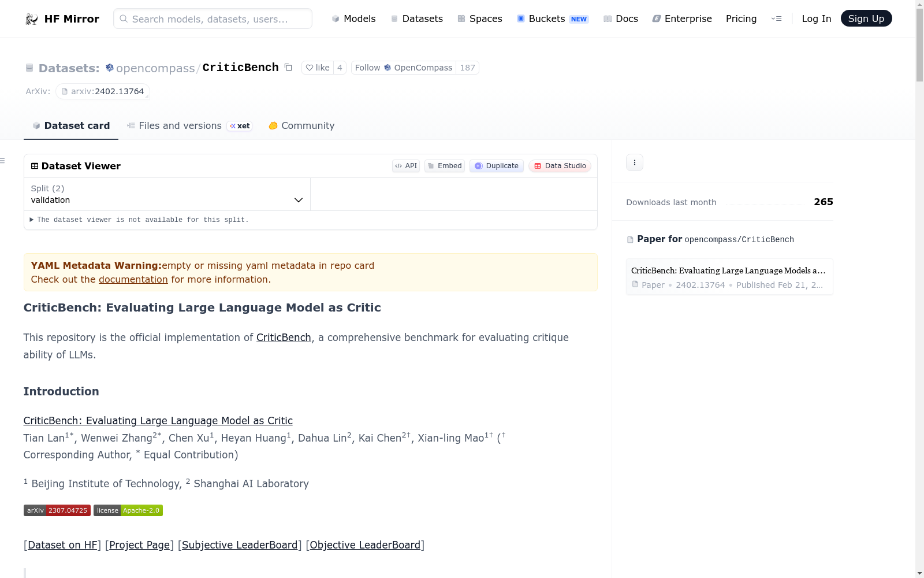Open the Dataset on HF link
The height and width of the screenshot is (578, 924).
pos(62,545)
